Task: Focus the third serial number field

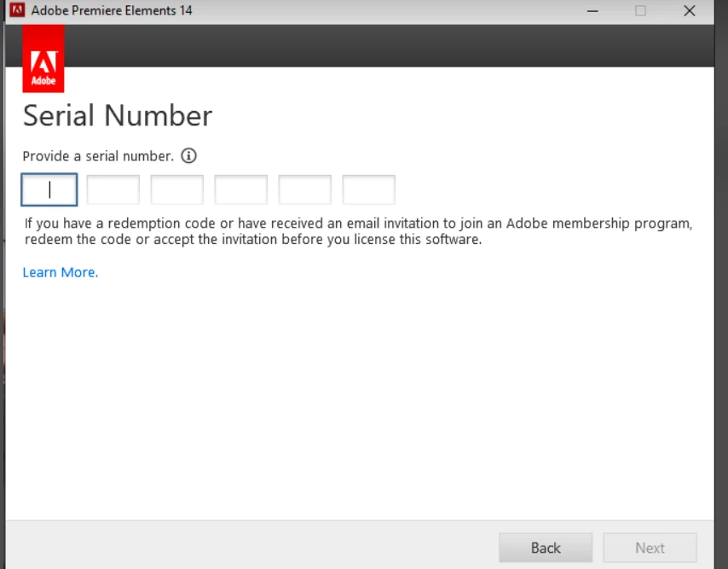Action: coord(177,189)
